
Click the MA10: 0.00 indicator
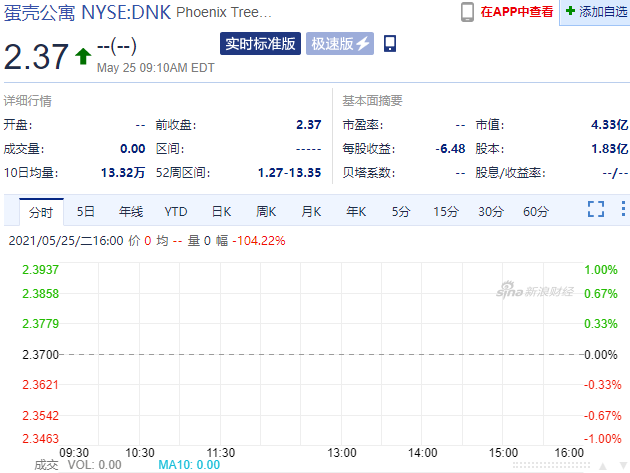(x=189, y=465)
